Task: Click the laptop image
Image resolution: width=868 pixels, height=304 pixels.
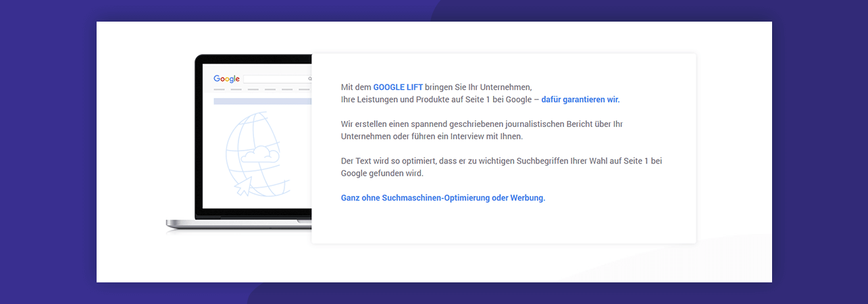Action: 239,143
